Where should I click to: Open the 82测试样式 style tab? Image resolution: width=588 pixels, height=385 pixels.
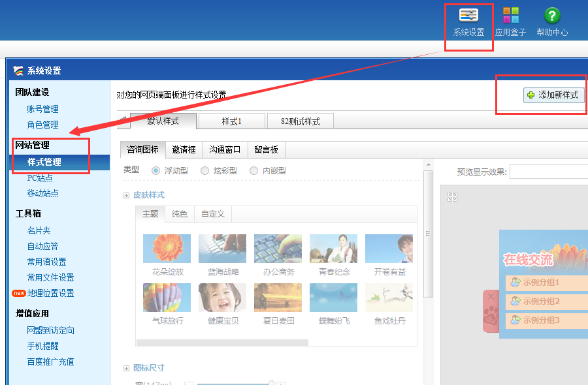[300, 121]
